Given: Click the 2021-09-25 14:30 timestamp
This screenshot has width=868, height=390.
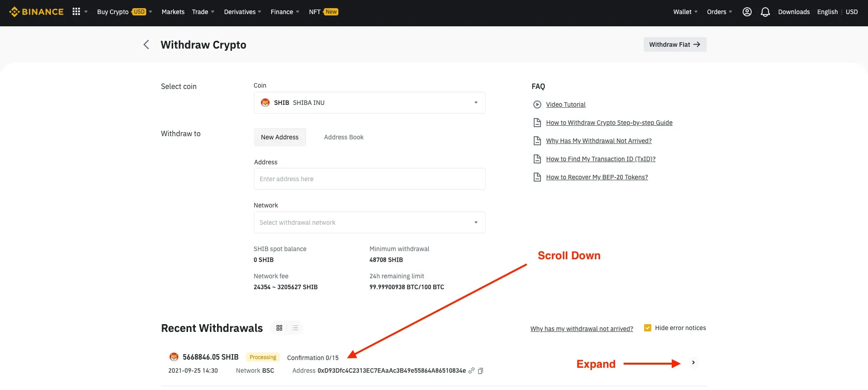Looking at the screenshot, I should coord(193,370).
